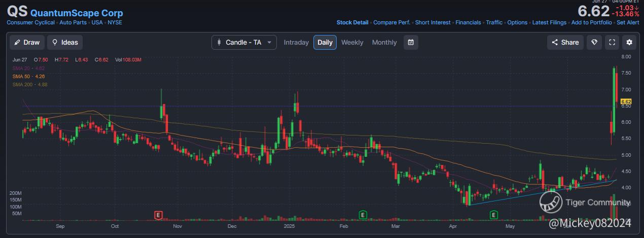This screenshot has width=644, height=238.
Task: Select the Monthly timeframe
Action: tap(384, 43)
